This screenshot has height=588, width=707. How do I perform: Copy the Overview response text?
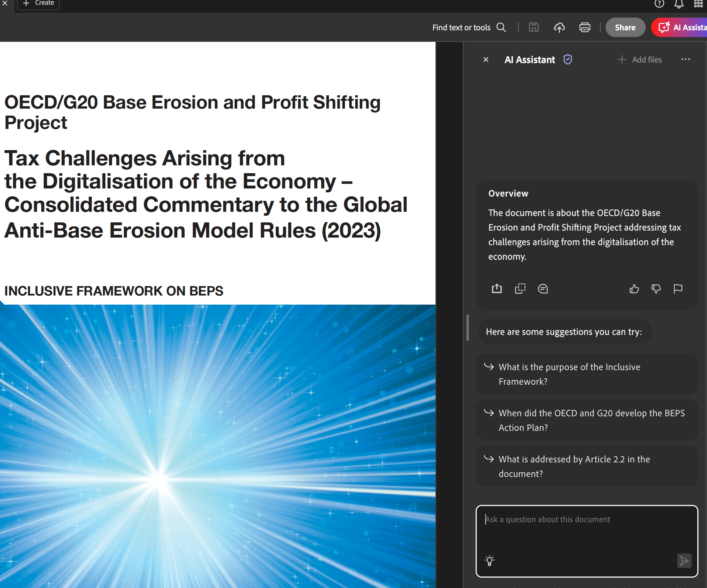point(520,289)
